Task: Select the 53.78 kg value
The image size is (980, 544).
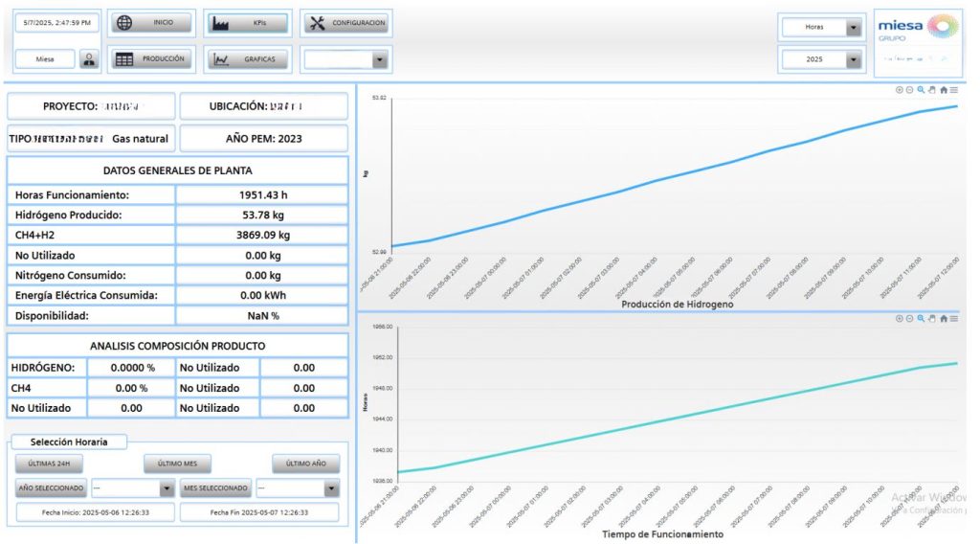Action: point(263,215)
